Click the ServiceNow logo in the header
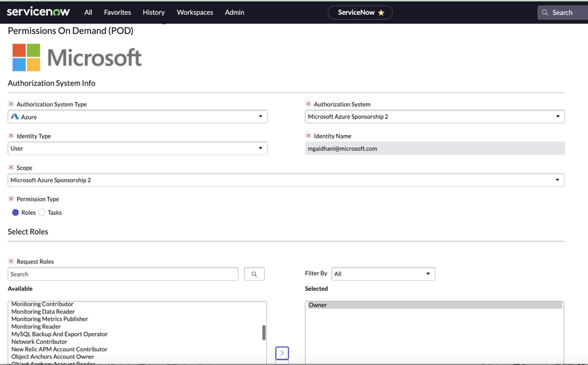Image resolution: width=588 pixels, height=365 pixels. [x=38, y=11]
